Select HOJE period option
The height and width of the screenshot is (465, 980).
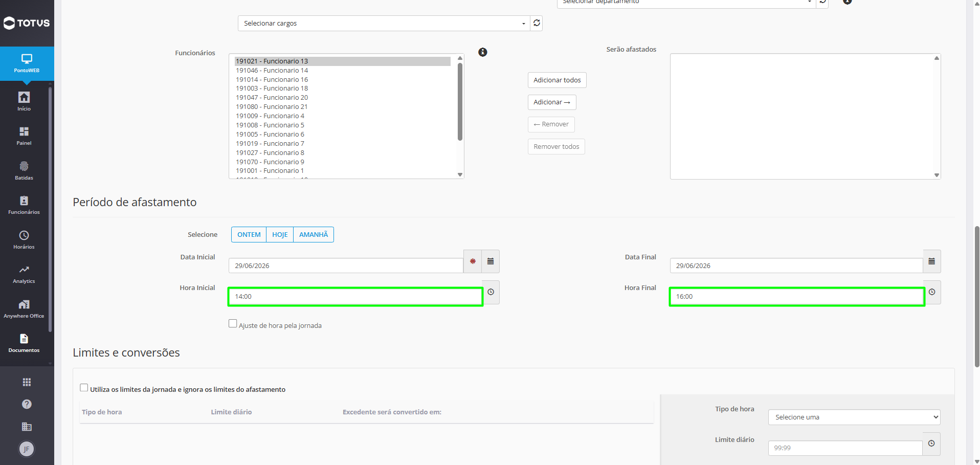(280, 234)
